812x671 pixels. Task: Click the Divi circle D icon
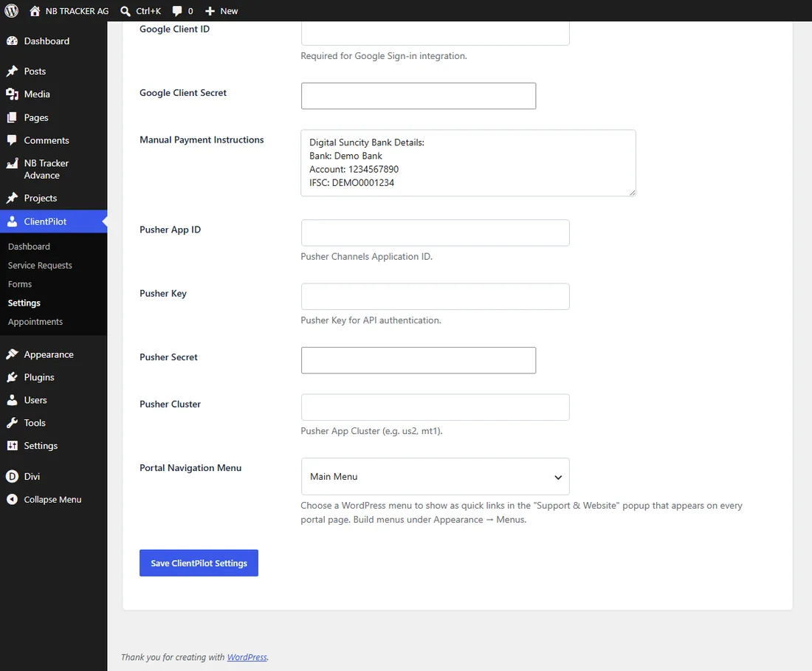click(13, 476)
